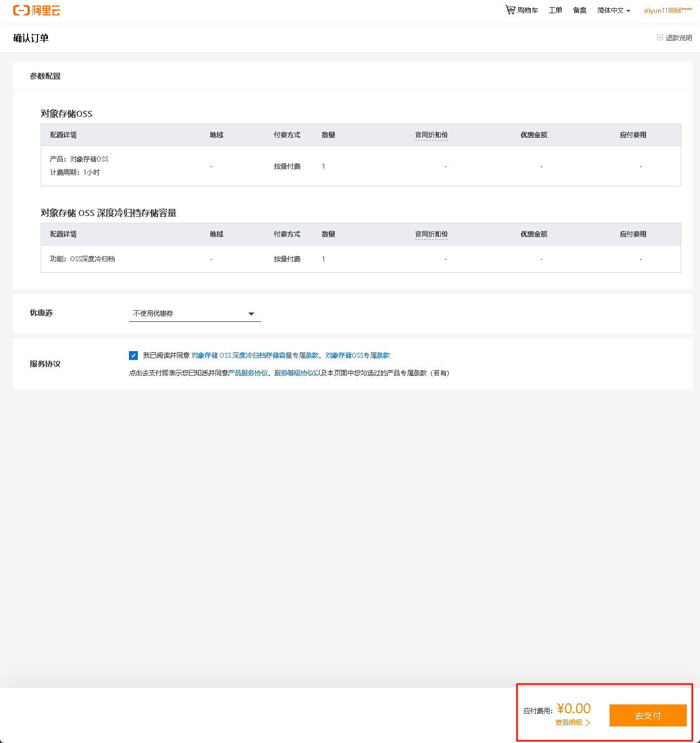
Task: Open the 工单 ticket menu
Action: point(556,10)
